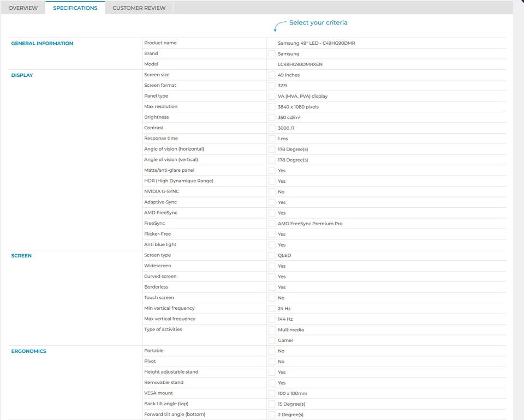Click the Select your criteria label
The image size is (524, 420).
[x=318, y=22]
